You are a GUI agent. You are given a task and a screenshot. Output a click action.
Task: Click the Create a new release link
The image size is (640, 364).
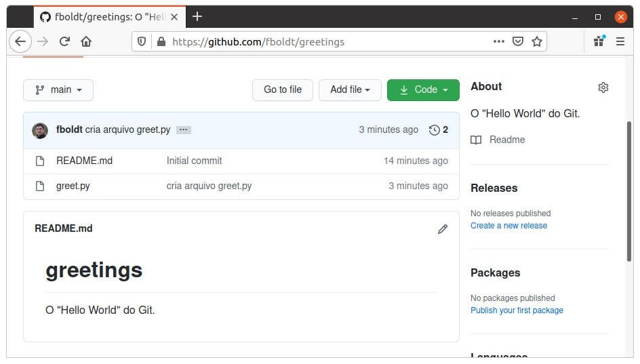[508, 226]
